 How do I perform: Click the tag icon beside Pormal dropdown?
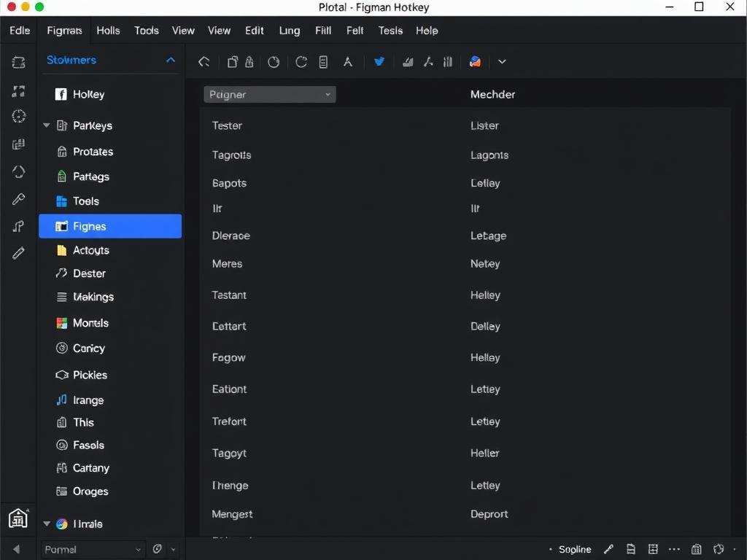pos(158,549)
